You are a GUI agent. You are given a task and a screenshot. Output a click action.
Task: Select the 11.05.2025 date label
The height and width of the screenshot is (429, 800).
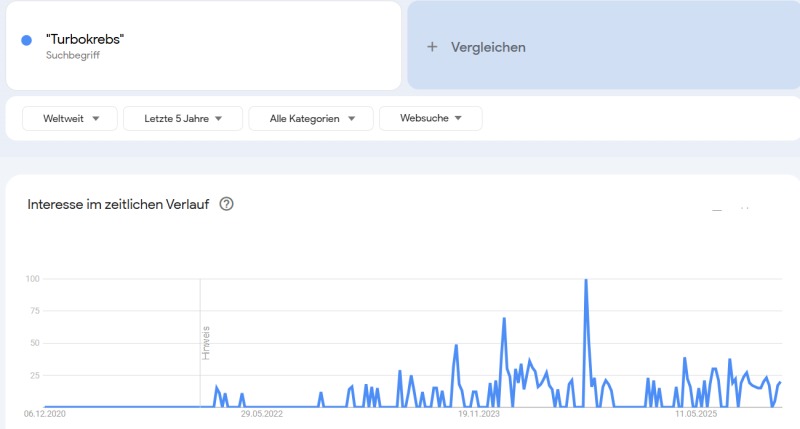pyautogui.click(x=696, y=413)
